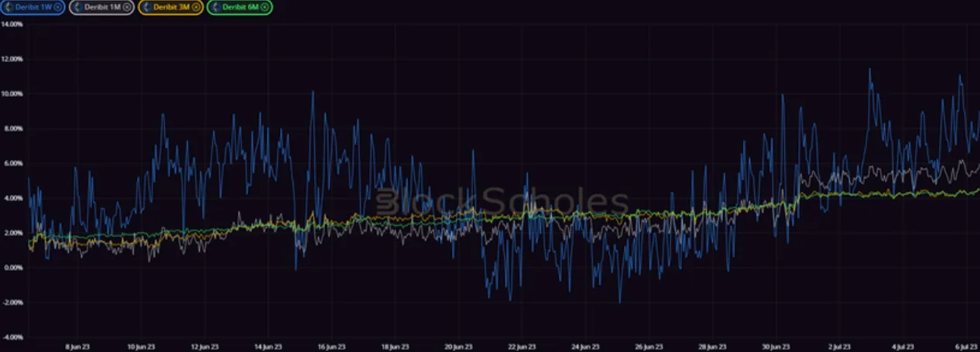Viewport: 980px width, 352px height.
Task: Click the 10.00% y-axis label
Action: 12,94
